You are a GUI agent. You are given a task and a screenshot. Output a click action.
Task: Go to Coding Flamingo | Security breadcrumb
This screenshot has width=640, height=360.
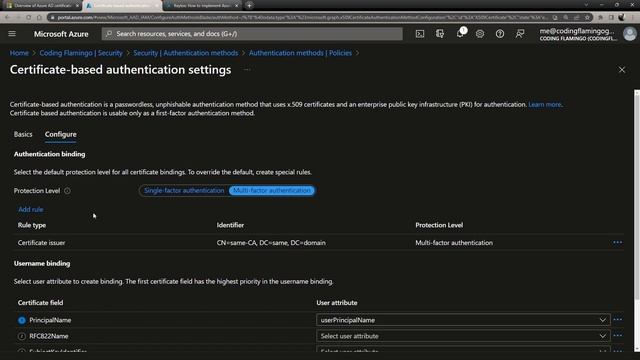[x=81, y=53]
